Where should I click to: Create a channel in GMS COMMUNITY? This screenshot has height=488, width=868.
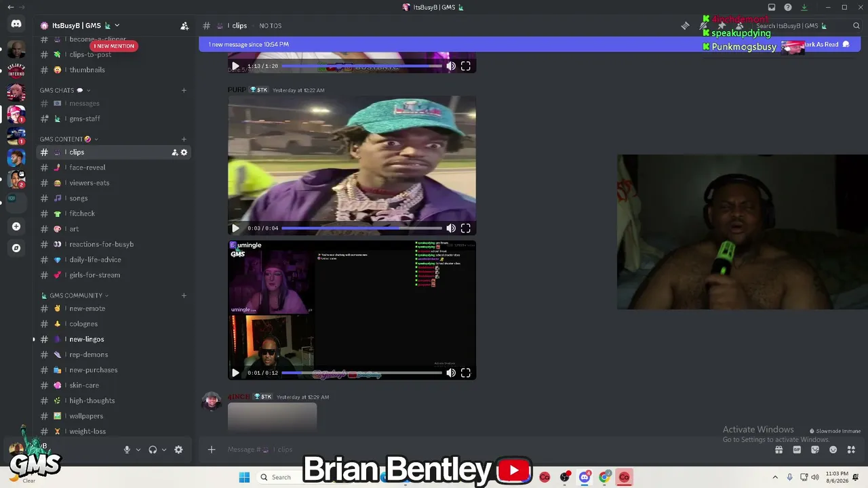(184, 296)
